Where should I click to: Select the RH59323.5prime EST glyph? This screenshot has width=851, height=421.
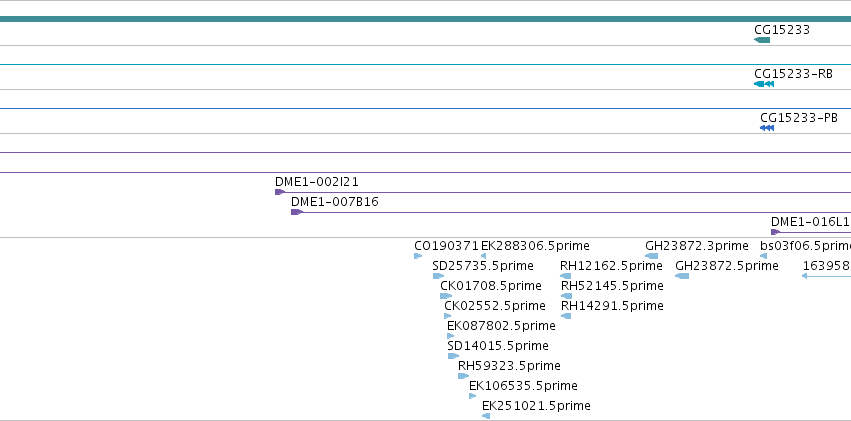click(x=463, y=376)
